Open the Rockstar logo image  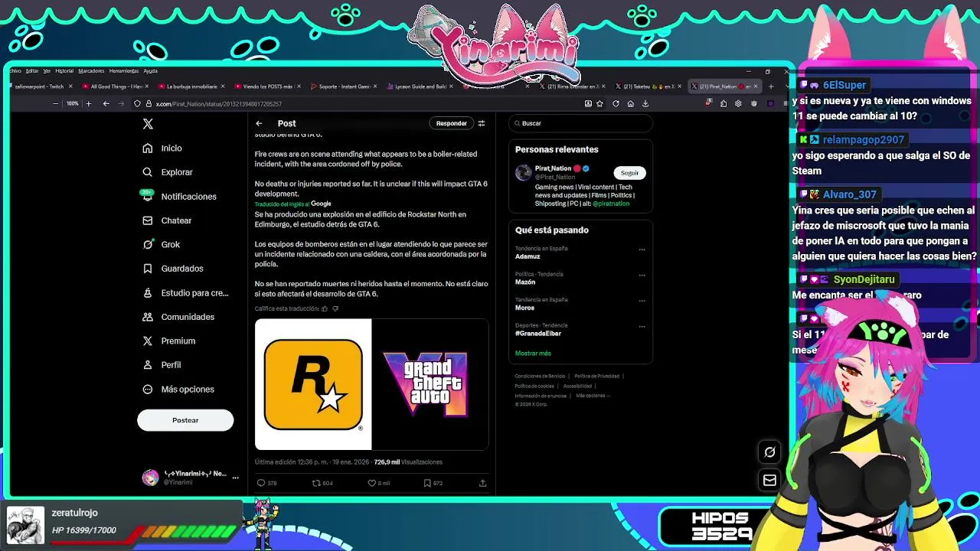(x=313, y=384)
